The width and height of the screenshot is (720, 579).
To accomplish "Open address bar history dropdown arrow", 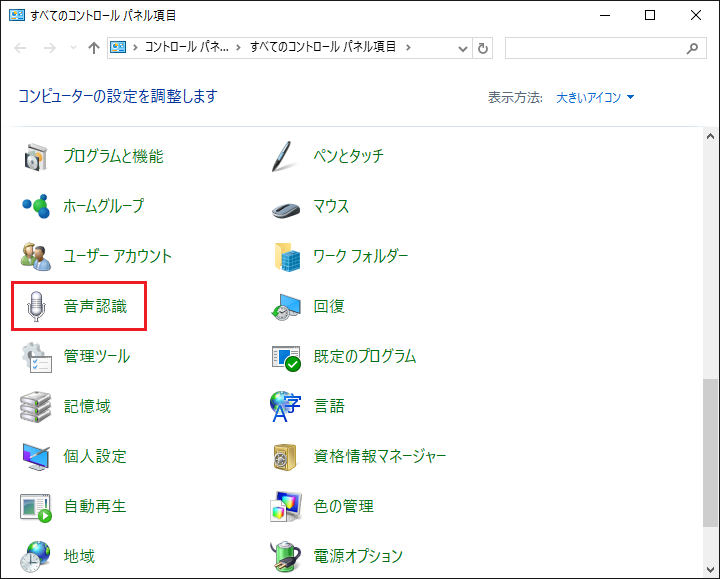I will 462,48.
